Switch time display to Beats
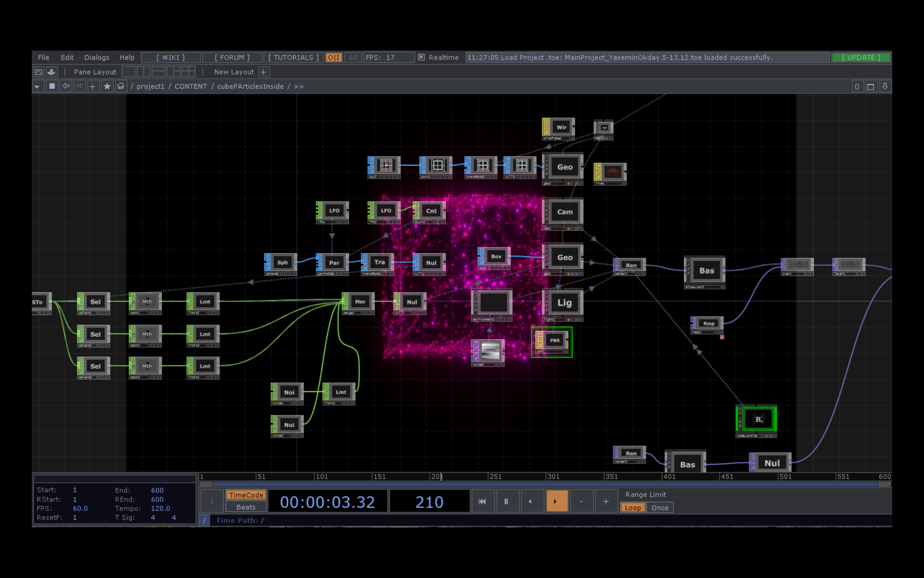This screenshot has width=924, height=578. pos(246,507)
